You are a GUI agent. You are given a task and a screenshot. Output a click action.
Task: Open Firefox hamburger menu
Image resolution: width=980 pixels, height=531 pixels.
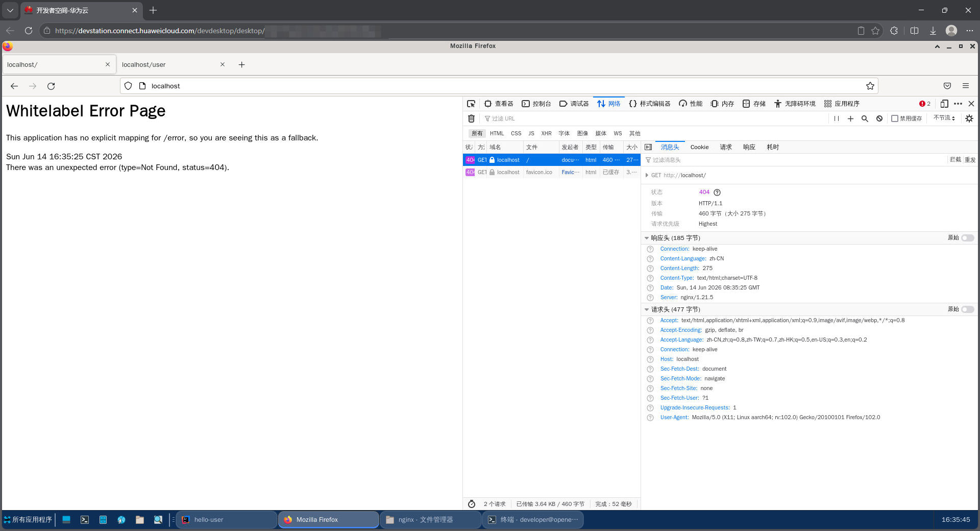point(965,86)
